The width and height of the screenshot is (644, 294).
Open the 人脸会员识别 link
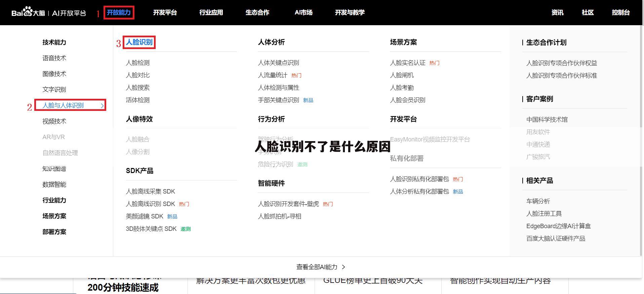(x=407, y=100)
